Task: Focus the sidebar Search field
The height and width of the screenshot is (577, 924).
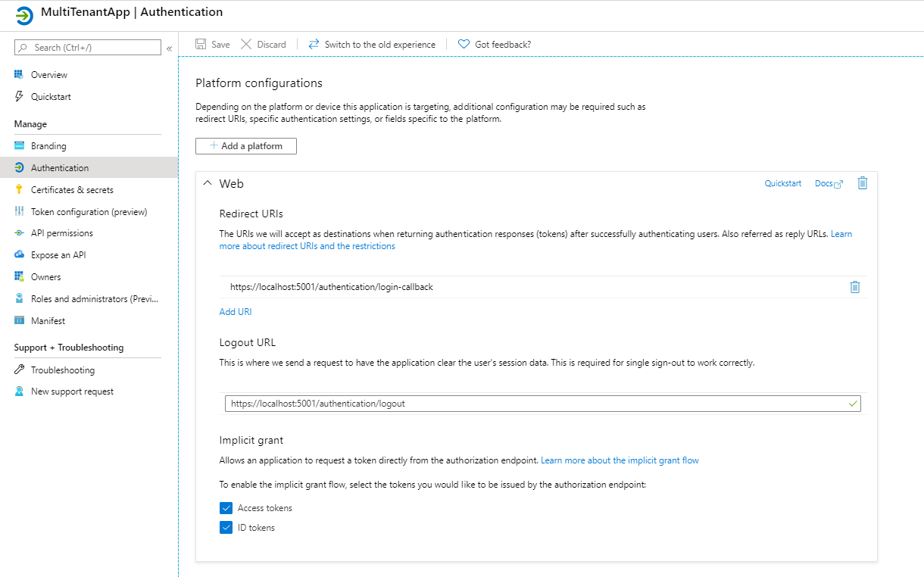Action: (88, 48)
